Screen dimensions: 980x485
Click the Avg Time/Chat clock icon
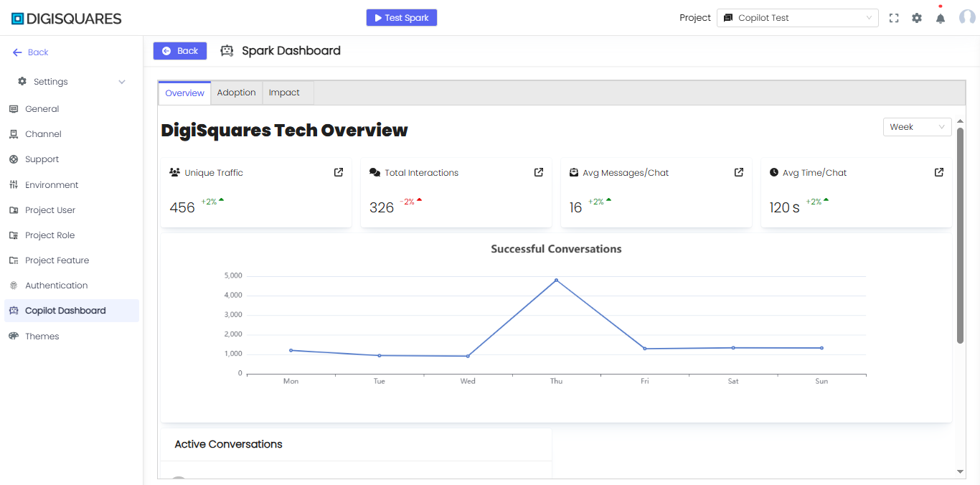tap(774, 172)
